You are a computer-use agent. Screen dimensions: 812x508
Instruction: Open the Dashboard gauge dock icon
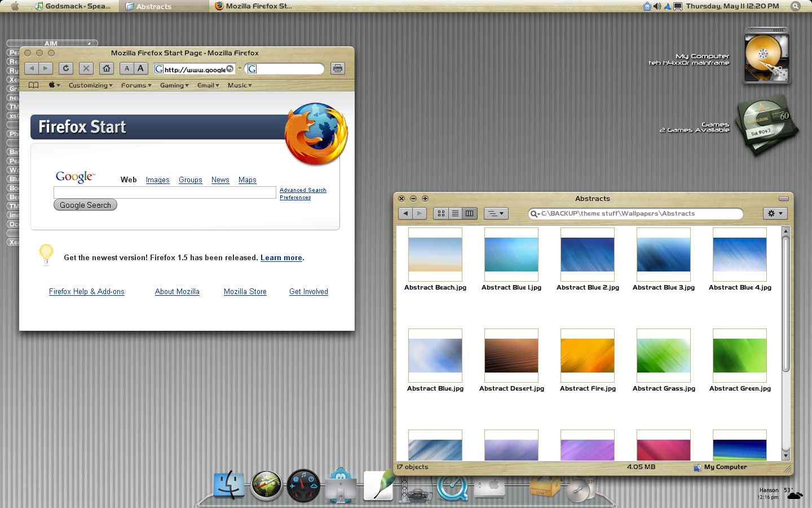tap(303, 485)
